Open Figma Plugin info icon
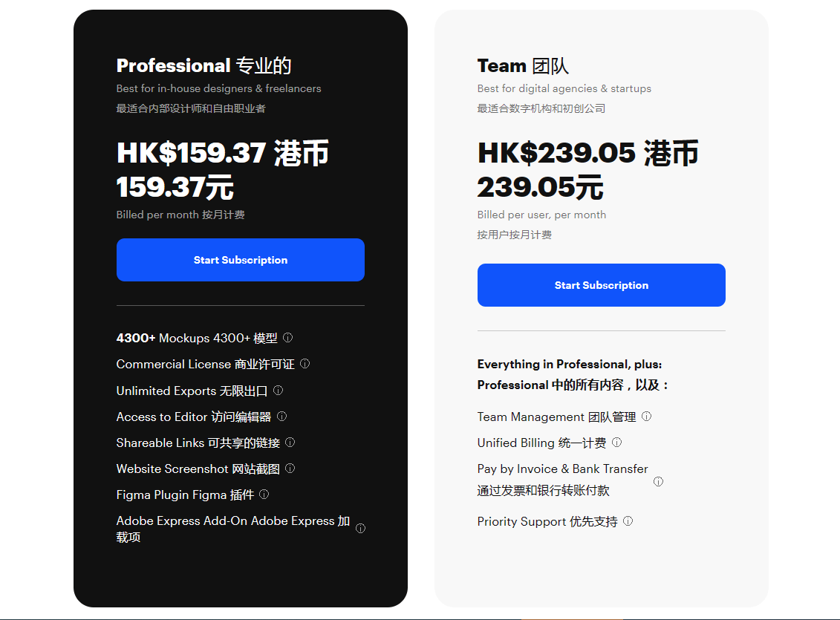 coord(264,495)
